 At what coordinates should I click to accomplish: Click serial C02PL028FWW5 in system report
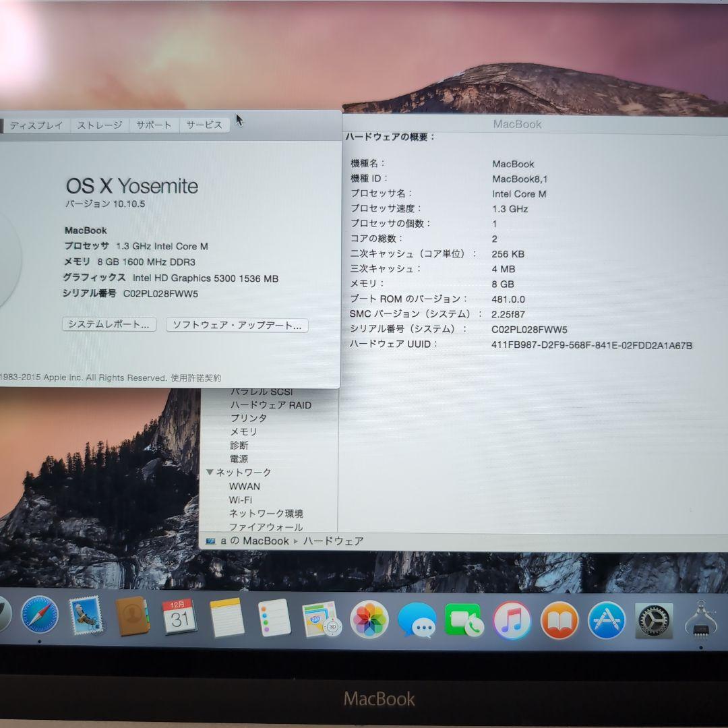click(x=529, y=330)
